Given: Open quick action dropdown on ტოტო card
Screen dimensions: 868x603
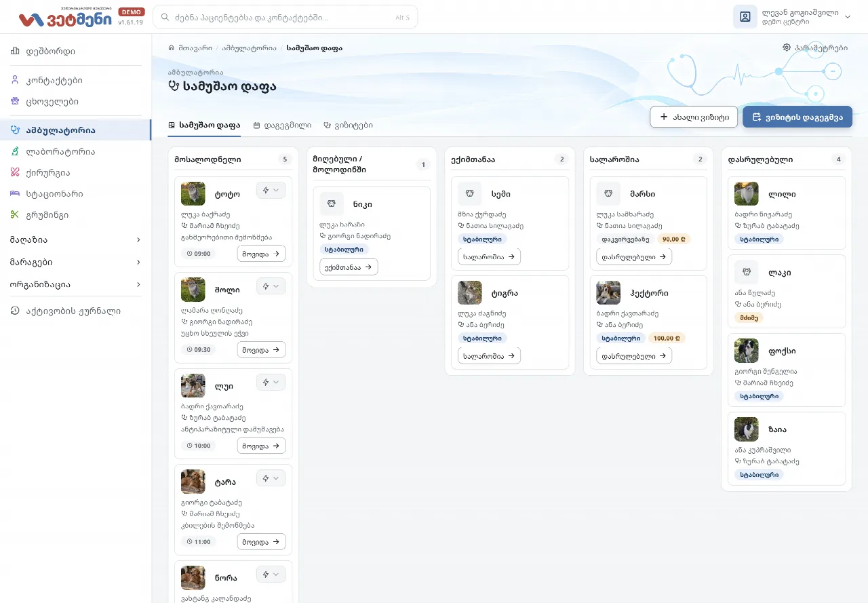Looking at the screenshot, I should tap(271, 191).
